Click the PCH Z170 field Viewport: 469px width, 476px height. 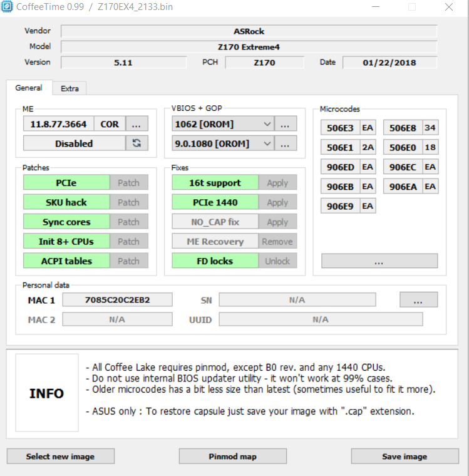[264, 63]
